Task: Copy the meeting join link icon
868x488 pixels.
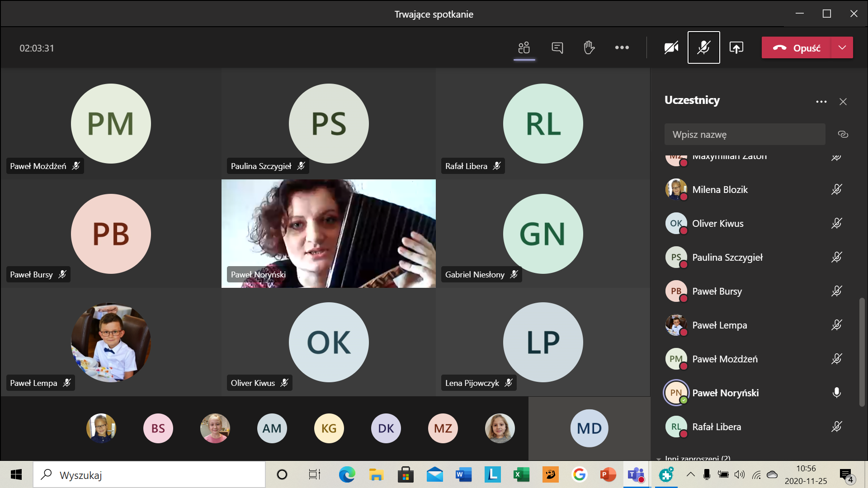Action: click(843, 134)
